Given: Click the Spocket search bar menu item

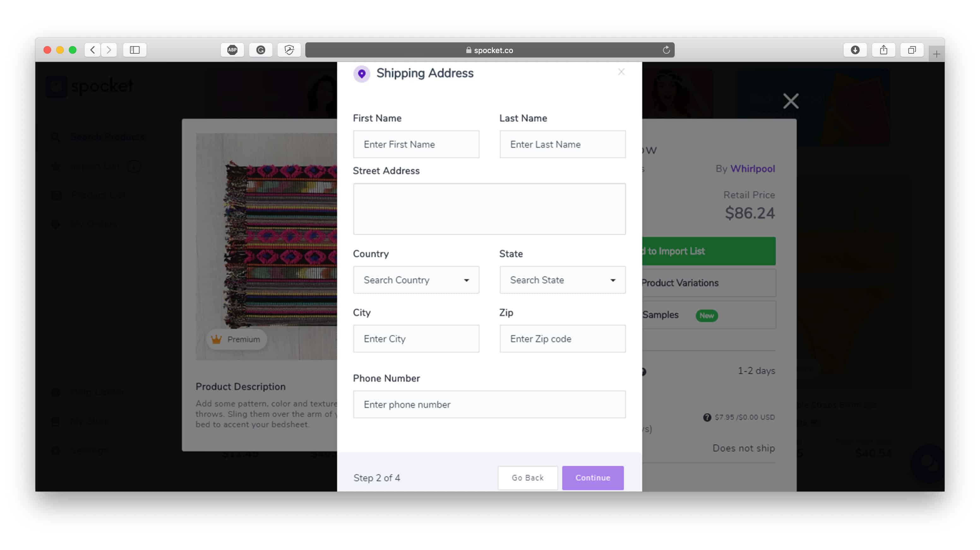Looking at the screenshot, I should point(107,137).
